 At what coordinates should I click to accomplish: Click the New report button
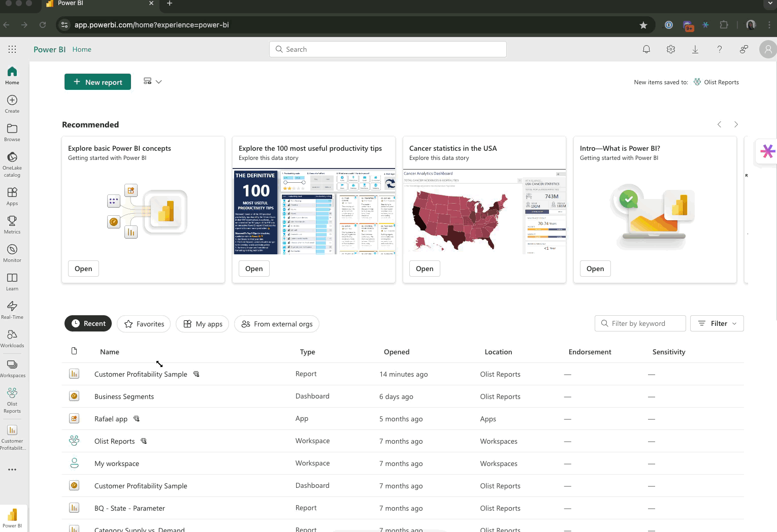(98, 82)
